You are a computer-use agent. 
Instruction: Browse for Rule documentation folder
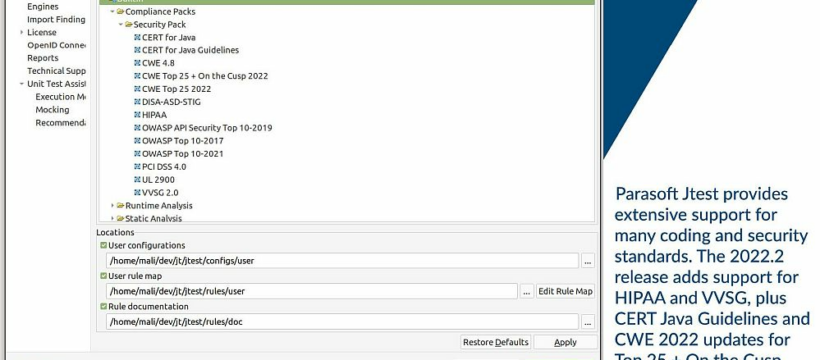click(x=588, y=322)
